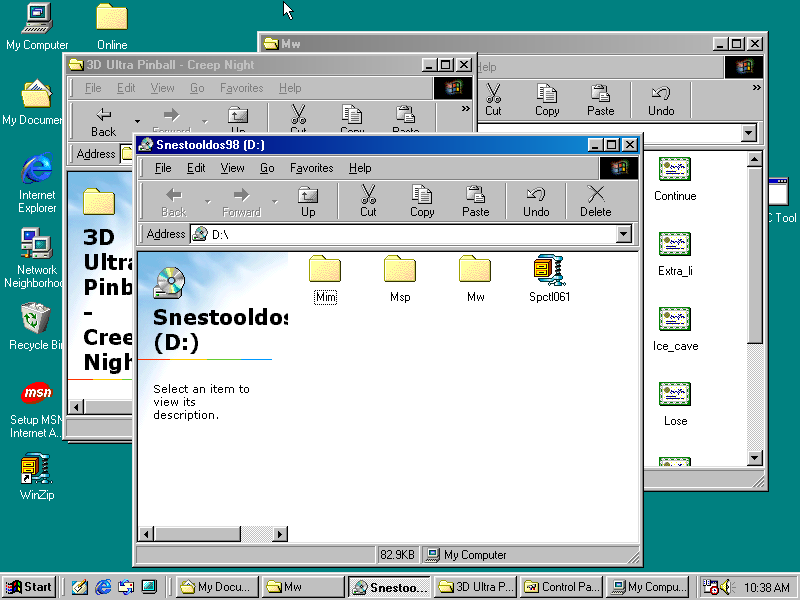
Task: Select the Cut icon in Snestooldos98 toolbar
Action: click(x=367, y=200)
